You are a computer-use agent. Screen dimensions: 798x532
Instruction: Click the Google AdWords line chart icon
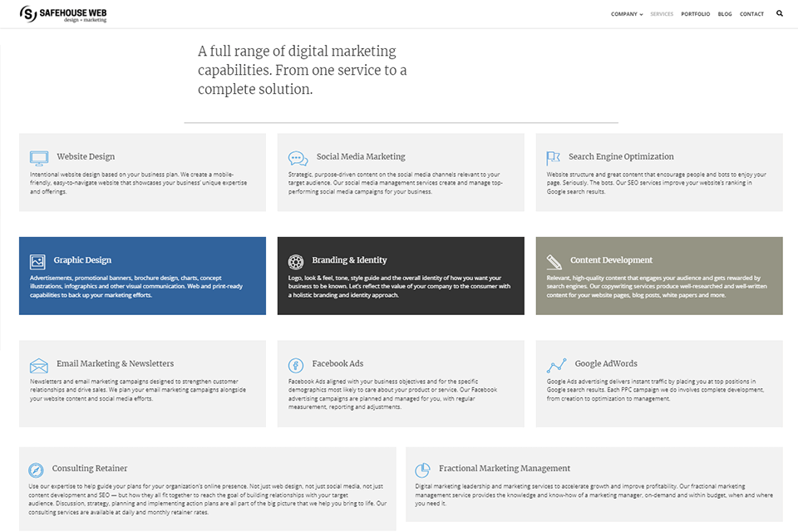(x=556, y=365)
